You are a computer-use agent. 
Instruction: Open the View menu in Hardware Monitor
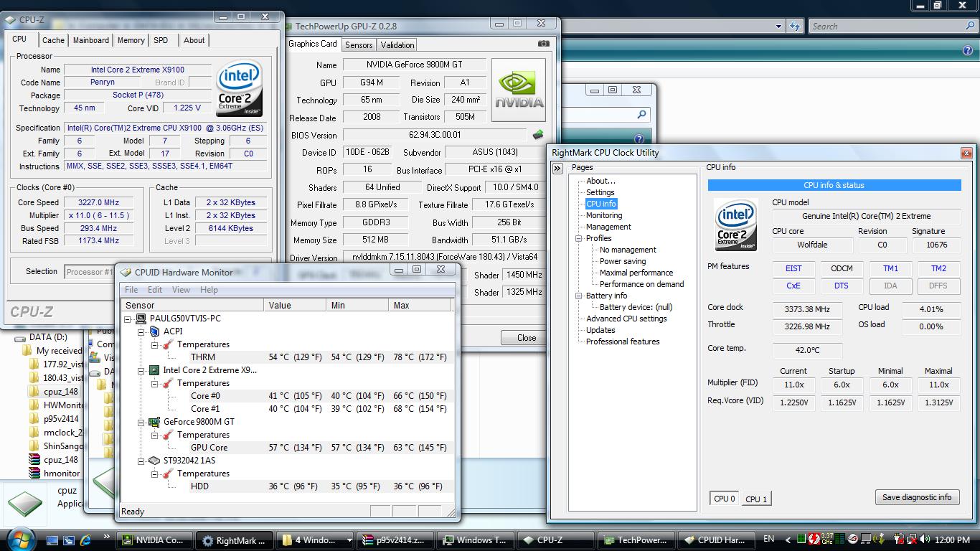click(181, 290)
